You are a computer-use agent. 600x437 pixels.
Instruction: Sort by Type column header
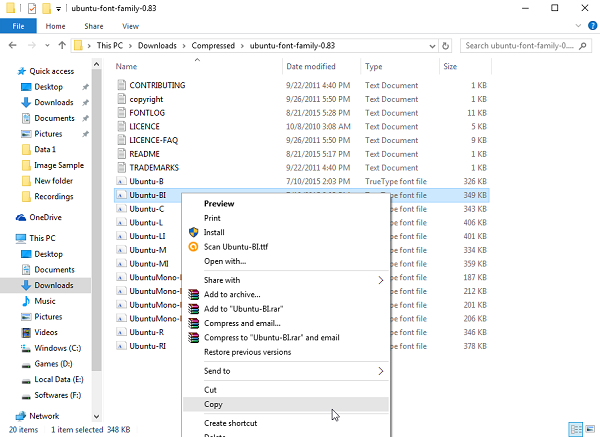[400, 67]
